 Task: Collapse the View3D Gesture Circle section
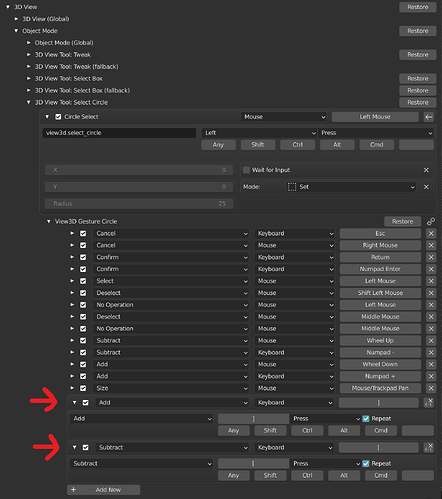[x=49, y=221]
